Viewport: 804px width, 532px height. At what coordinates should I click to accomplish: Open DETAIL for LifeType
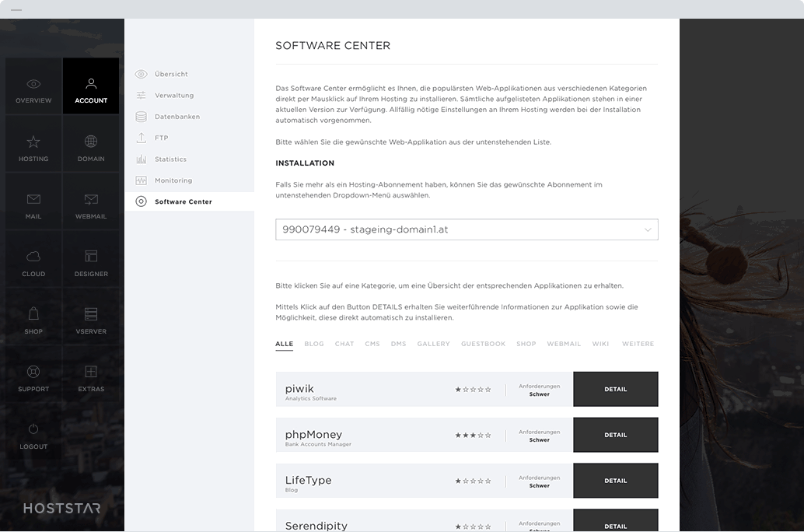coord(615,481)
